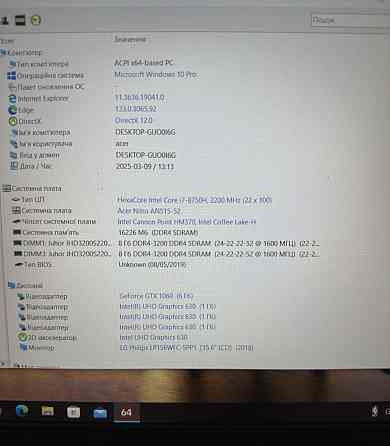Click the Windows logo beside Операційна система

12,76
